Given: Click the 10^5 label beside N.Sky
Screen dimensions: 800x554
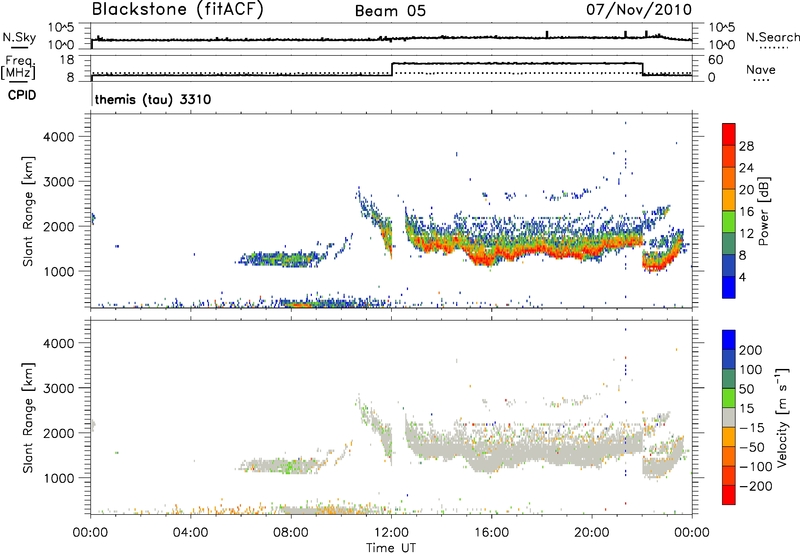Looking at the screenshot, I should click(61, 27).
